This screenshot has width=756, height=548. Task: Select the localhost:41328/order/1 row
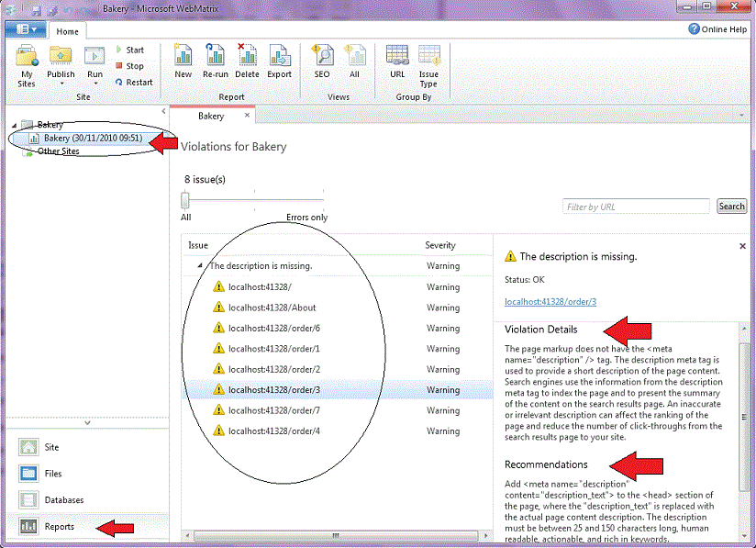click(338, 349)
